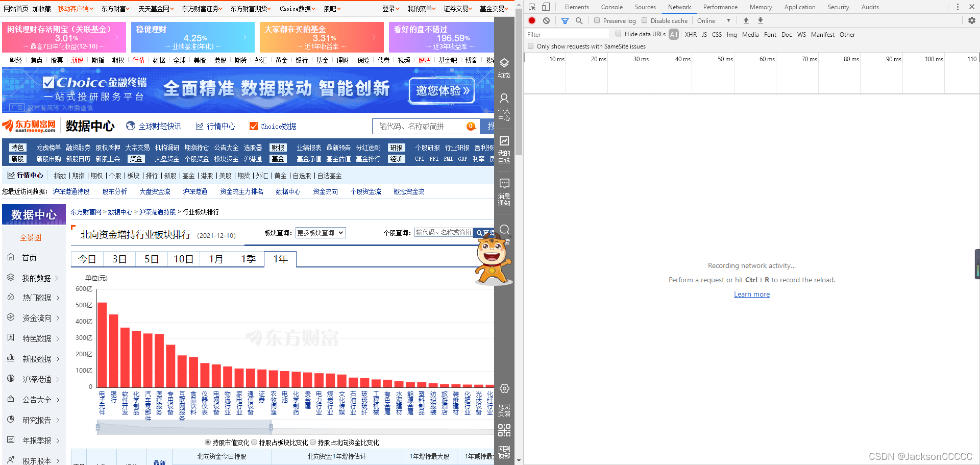Filter requests by XHR type
Image resolution: width=980 pixels, height=465 pixels.
(x=691, y=34)
